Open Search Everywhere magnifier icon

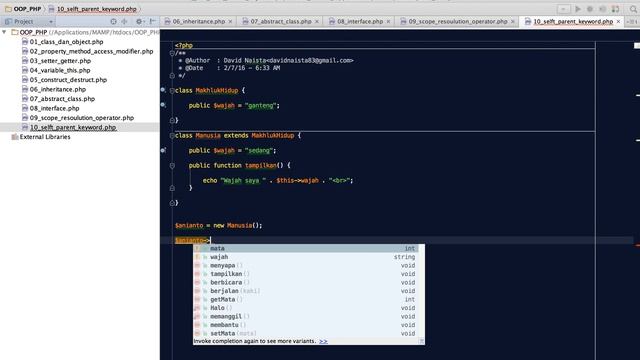(633, 9)
